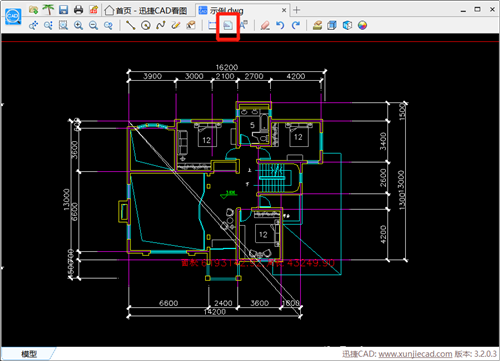The width and height of the screenshot is (500, 361).
Task: Add a new tab with plus button
Action: tap(296, 10)
